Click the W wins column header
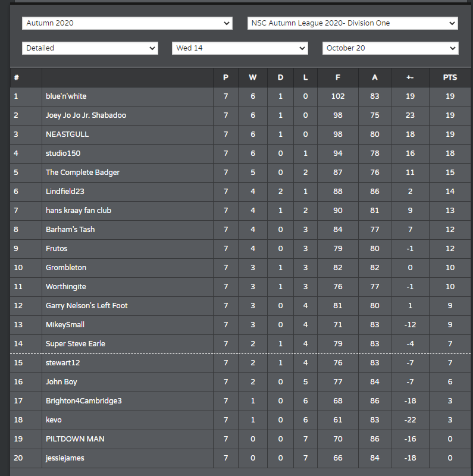The width and height of the screenshot is (473, 476). click(253, 77)
